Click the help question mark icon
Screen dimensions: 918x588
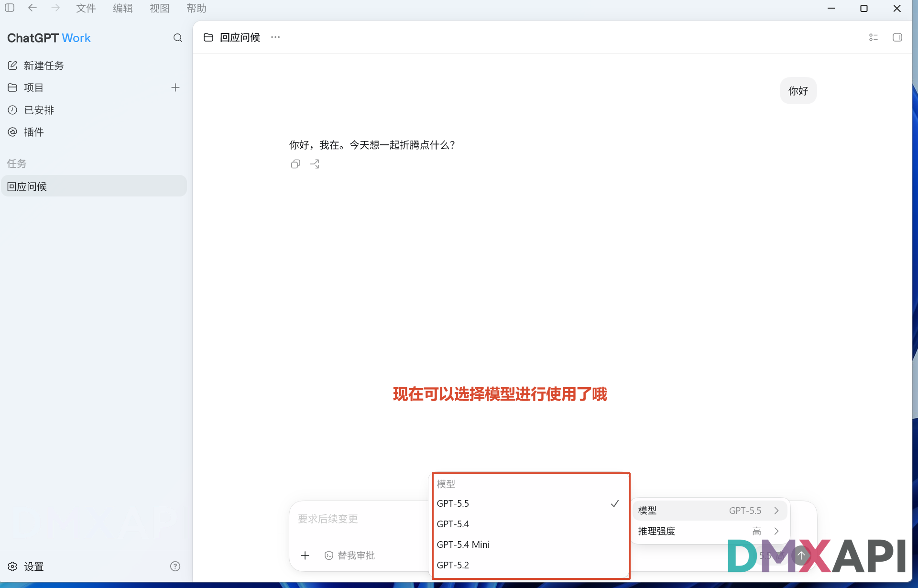pyautogui.click(x=175, y=566)
